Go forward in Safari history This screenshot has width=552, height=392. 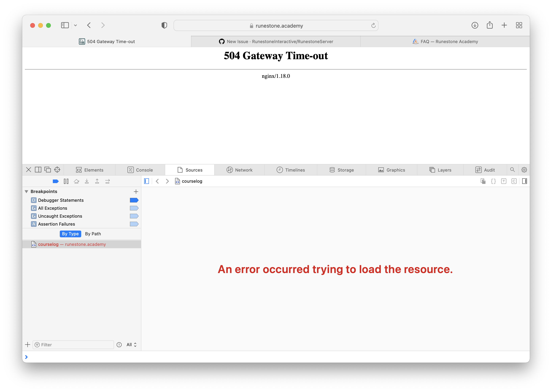click(103, 25)
